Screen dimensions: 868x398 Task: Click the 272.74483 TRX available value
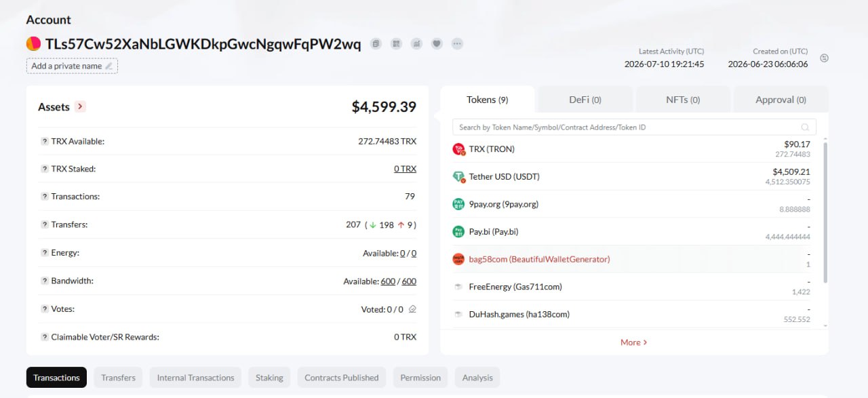[x=387, y=142]
